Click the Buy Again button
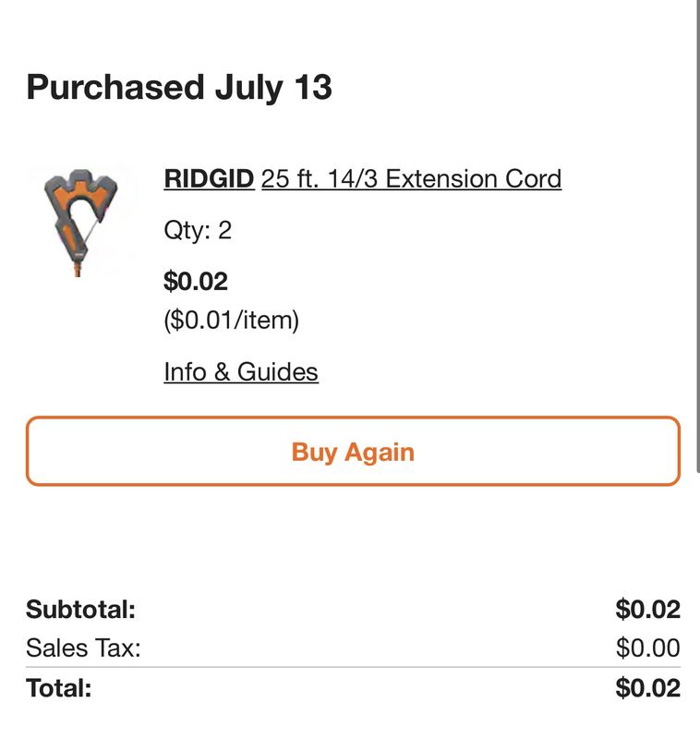700x739 pixels. [353, 451]
